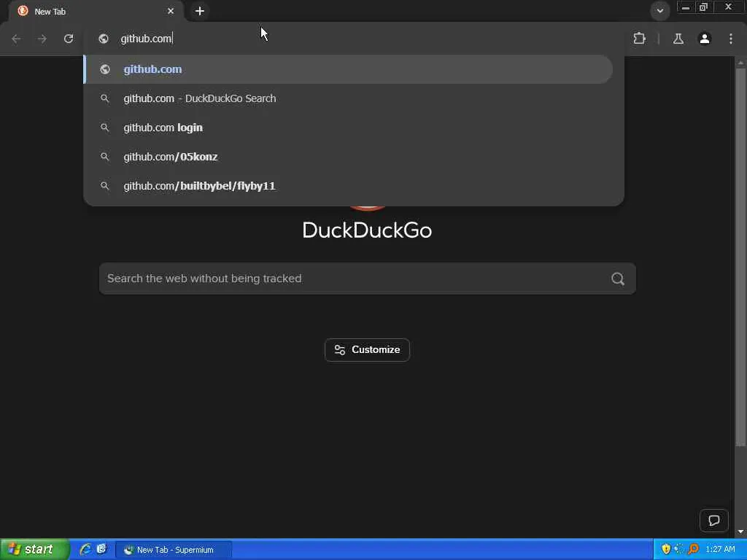Click the Customize button
Viewport: 747px width, 560px height.
pos(368,350)
